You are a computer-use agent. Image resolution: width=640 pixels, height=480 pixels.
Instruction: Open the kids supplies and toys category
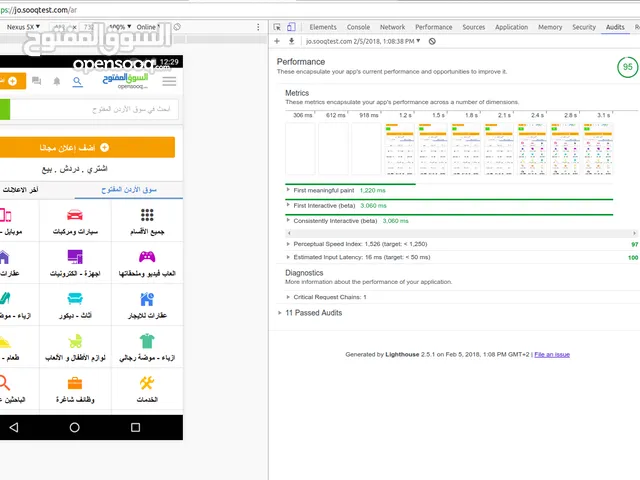pos(75,347)
